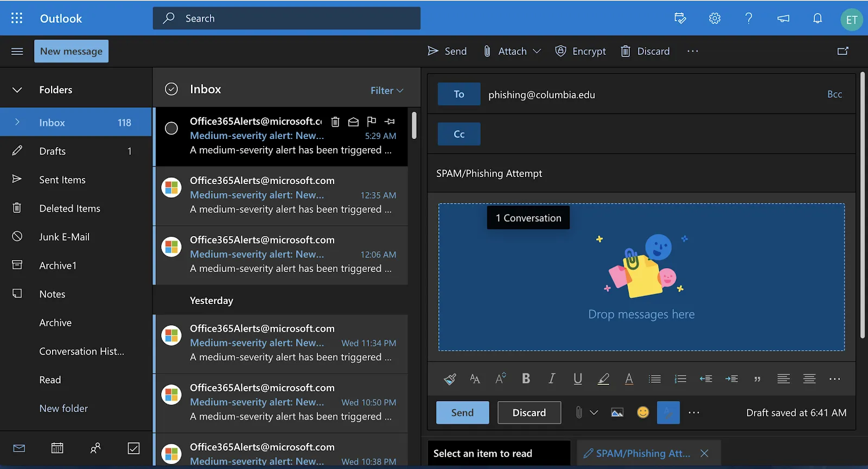
Task: Insert a quote block
Action: [x=757, y=379]
